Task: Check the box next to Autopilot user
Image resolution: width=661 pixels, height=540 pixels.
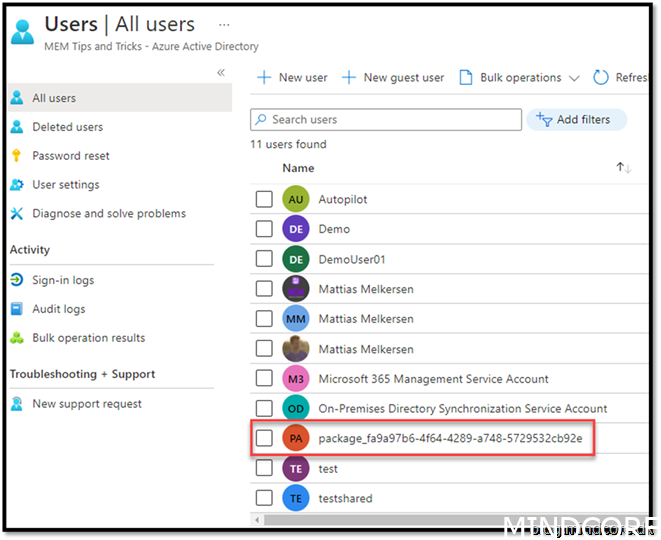Action: [264, 200]
